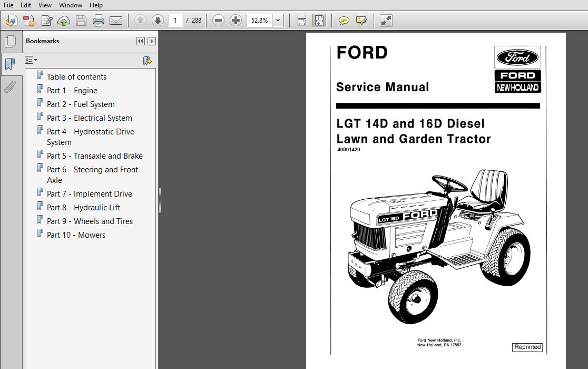The height and width of the screenshot is (369, 588).
Task: Open bookmark Part 1 - Engine
Action: pos(72,90)
